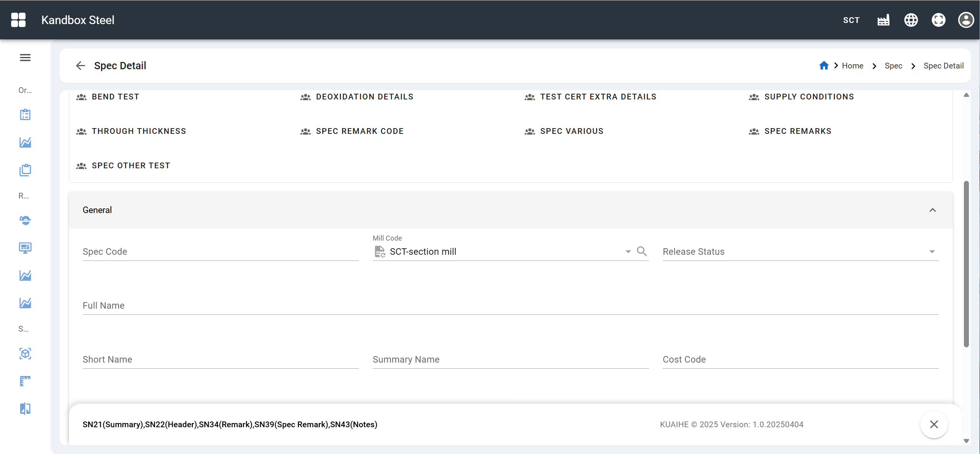Click the app grid logo icon
Image resolution: width=980 pixels, height=454 pixels.
pyautogui.click(x=18, y=20)
